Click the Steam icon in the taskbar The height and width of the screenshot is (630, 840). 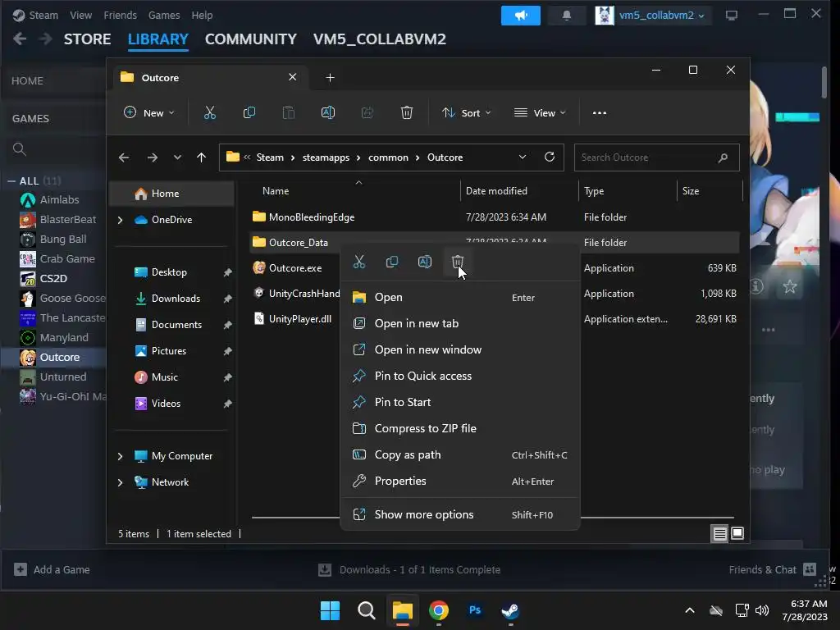click(510, 610)
